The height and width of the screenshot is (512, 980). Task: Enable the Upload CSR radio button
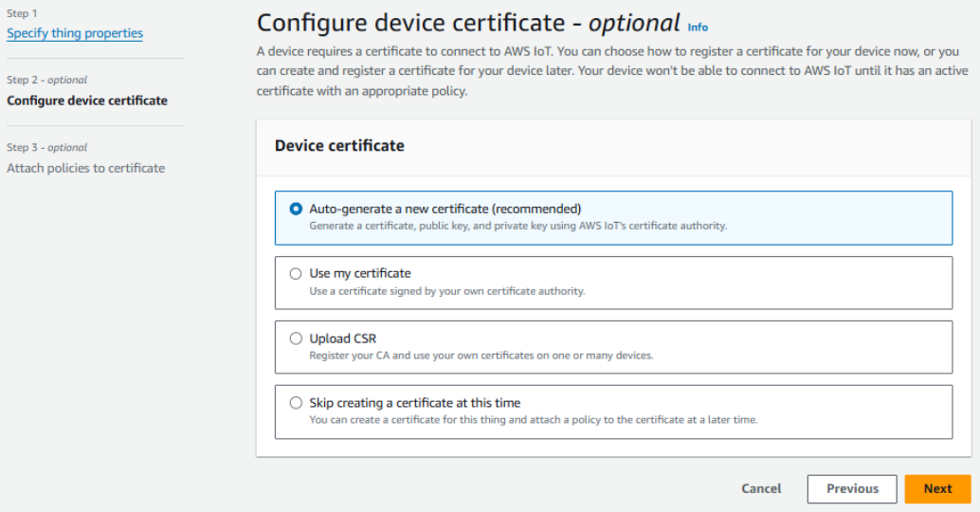point(296,338)
